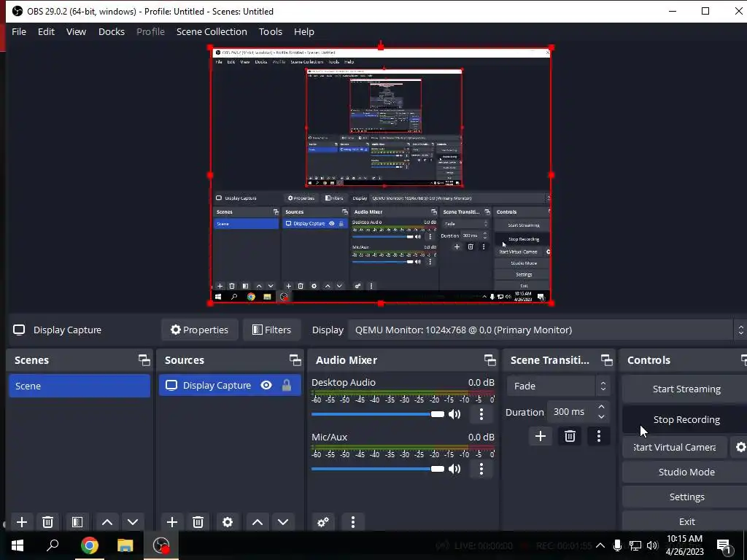The image size is (747, 560).
Task: Adjust Mic/Aux volume slider
Action: click(378, 469)
